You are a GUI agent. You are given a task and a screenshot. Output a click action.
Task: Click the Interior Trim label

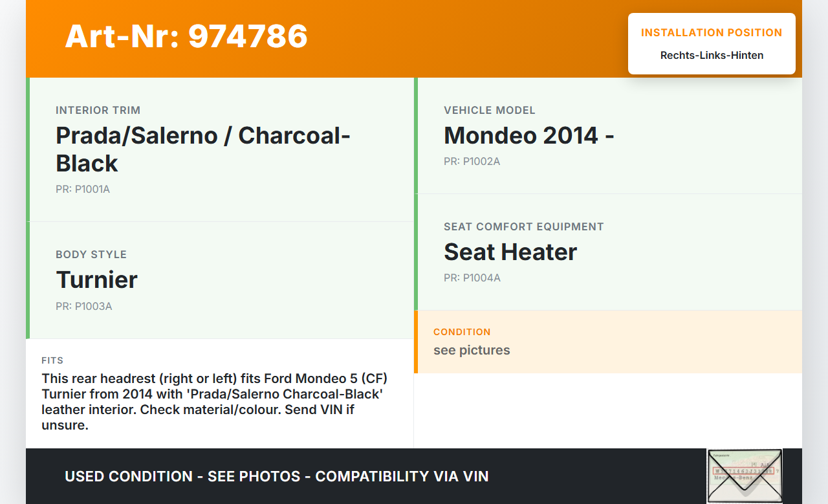(98, 110)
